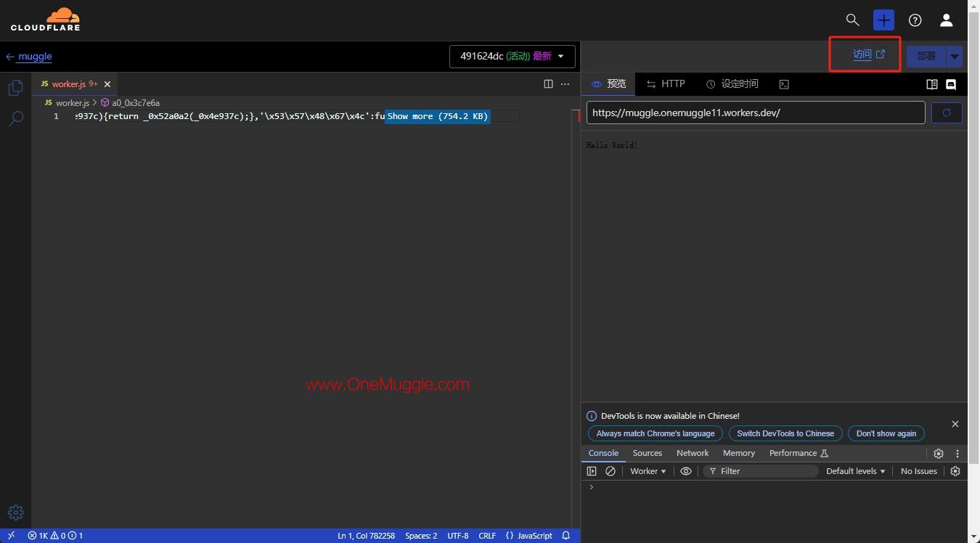980x543 pixels.
Task: Open the Search icon in editor sidebar
Action: coord(15,118)
